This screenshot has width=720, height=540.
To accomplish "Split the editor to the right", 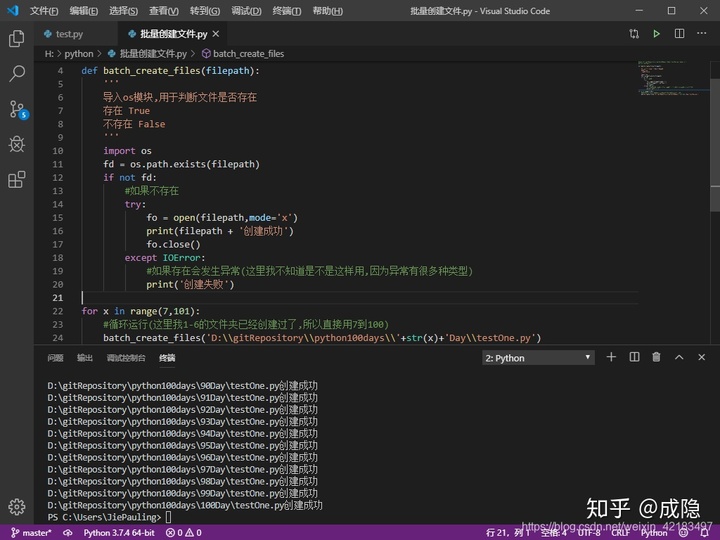I will pos(679,34).
